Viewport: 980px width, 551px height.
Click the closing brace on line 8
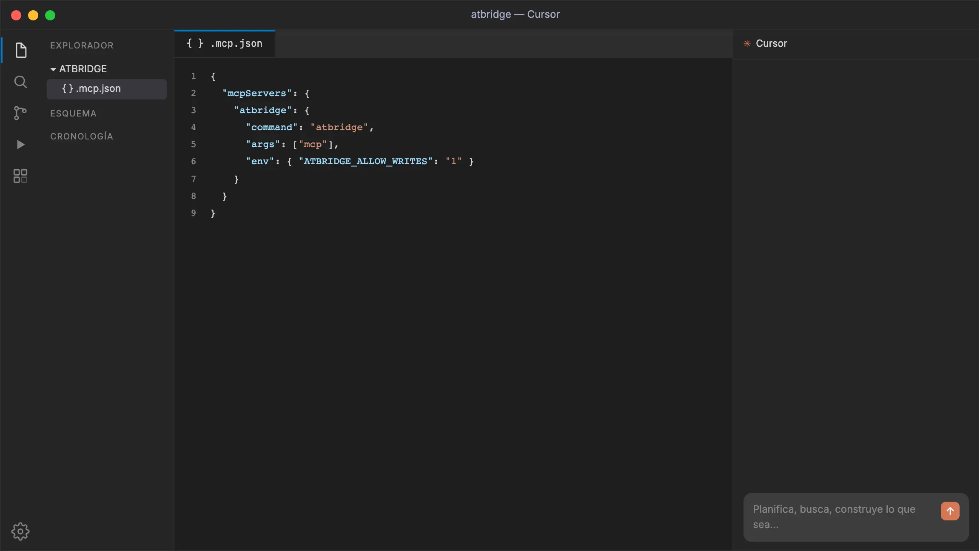(x=225, y=196)
